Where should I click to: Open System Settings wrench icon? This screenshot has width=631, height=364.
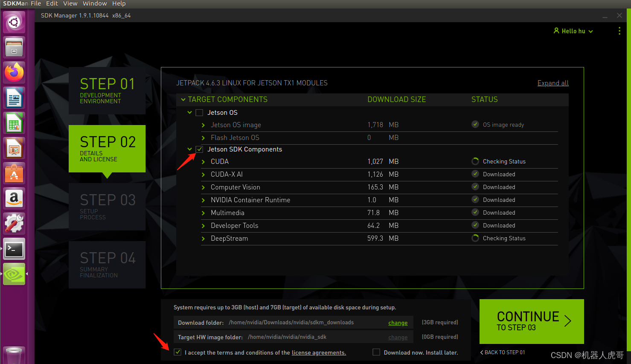14,224
